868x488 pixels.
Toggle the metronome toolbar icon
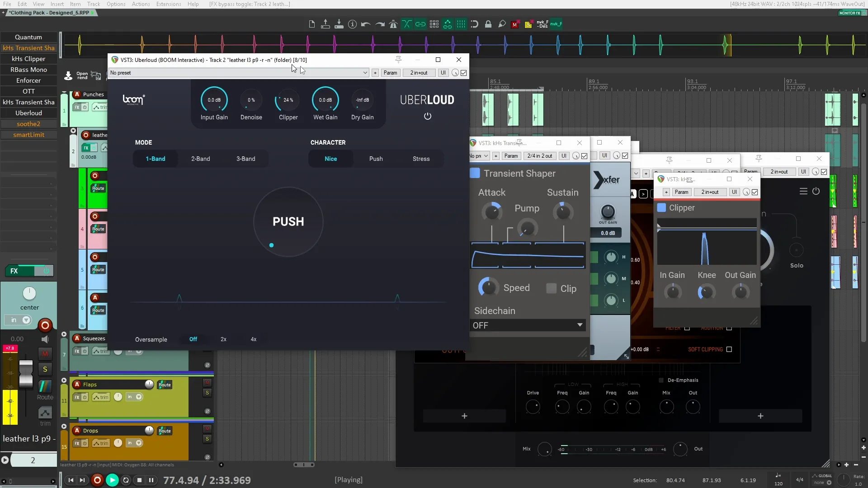393,24
